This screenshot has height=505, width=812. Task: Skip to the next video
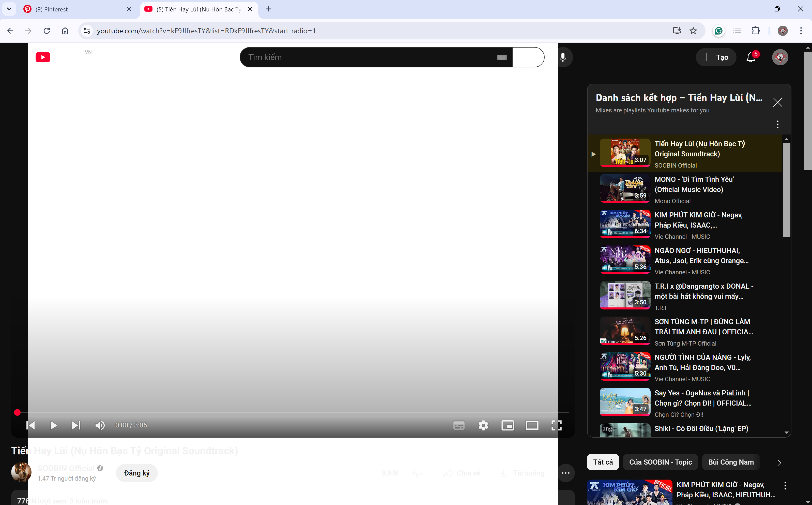[x=76, y=425]
